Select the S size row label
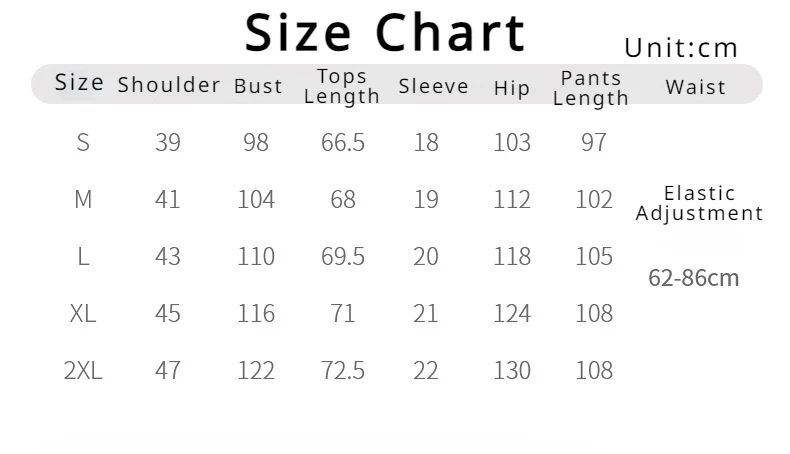 pos(83,143)
